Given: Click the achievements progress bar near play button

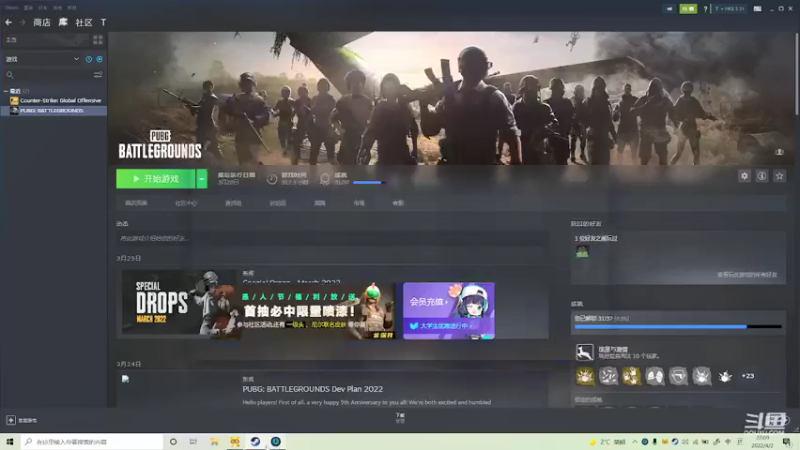Looking at the screenshot, I should pos(369,182).
